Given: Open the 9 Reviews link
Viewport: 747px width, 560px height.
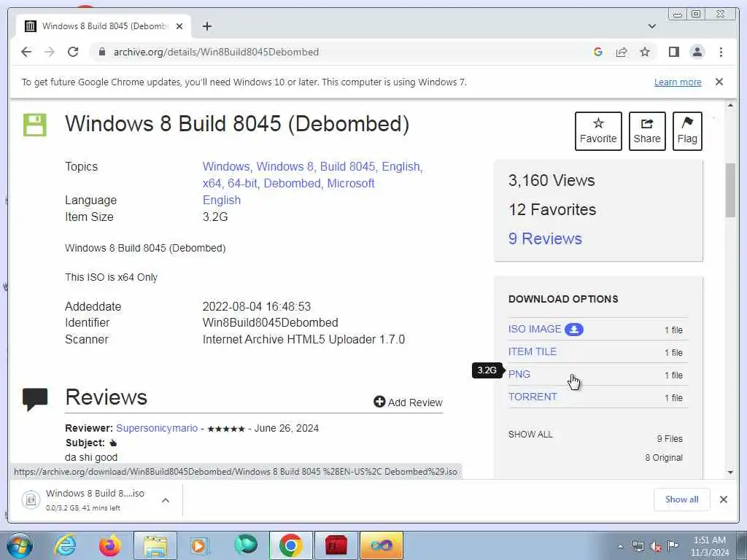Looking at the screenshot, I should coord(545,238).
